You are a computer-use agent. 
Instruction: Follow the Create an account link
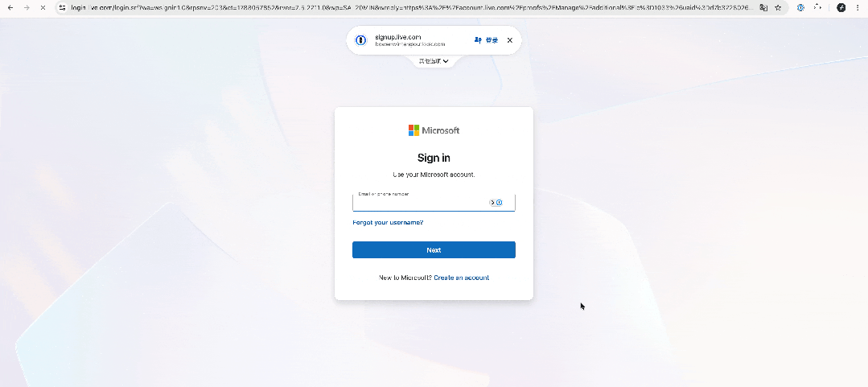click(x=461, y=278)
